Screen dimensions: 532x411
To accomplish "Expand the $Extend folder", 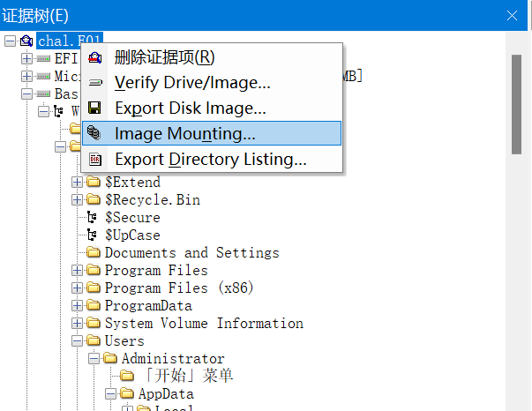I will point(78,183).
